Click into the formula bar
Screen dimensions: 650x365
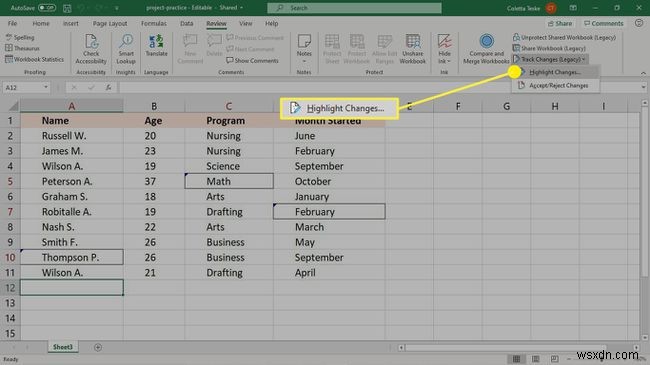[378, 88]
